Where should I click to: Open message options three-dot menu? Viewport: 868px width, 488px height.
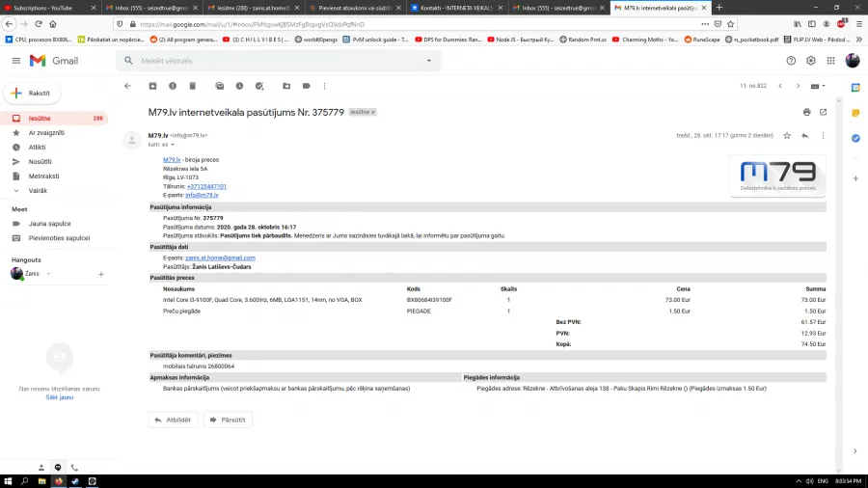pyautogui.click(x=824, y=136)
